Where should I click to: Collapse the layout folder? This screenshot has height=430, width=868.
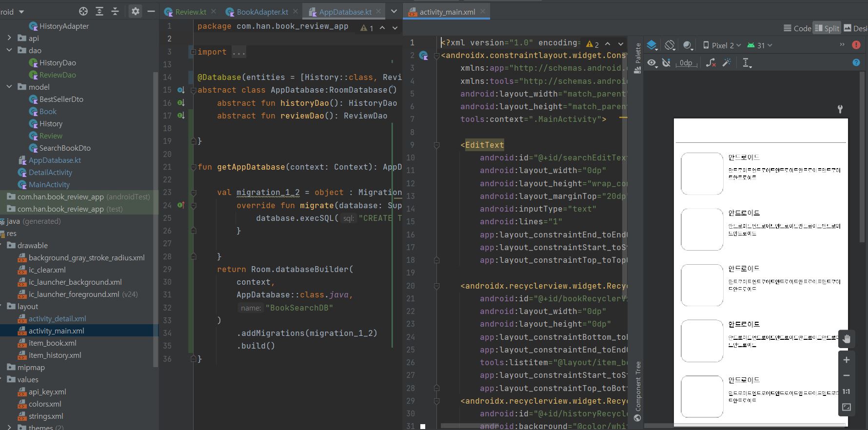(x=2, y=306)
